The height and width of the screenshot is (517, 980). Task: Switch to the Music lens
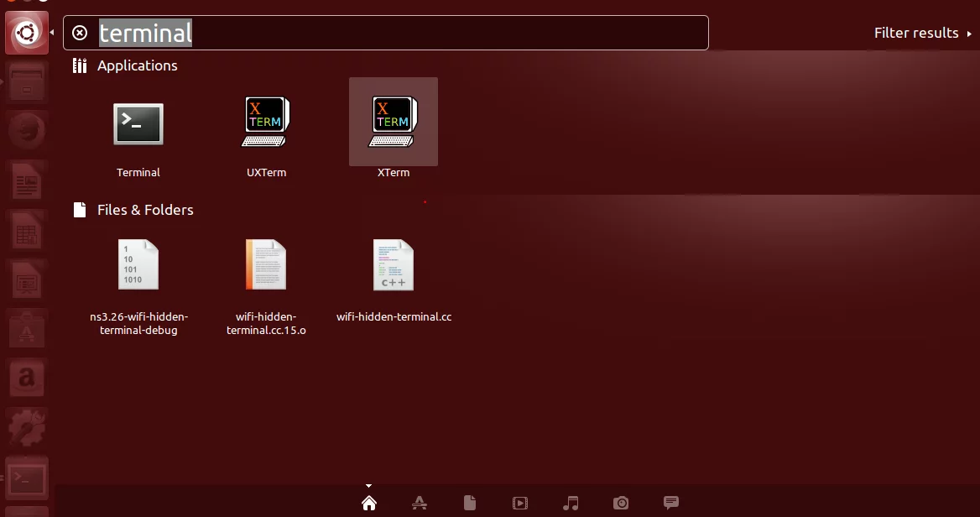(571, 503)
